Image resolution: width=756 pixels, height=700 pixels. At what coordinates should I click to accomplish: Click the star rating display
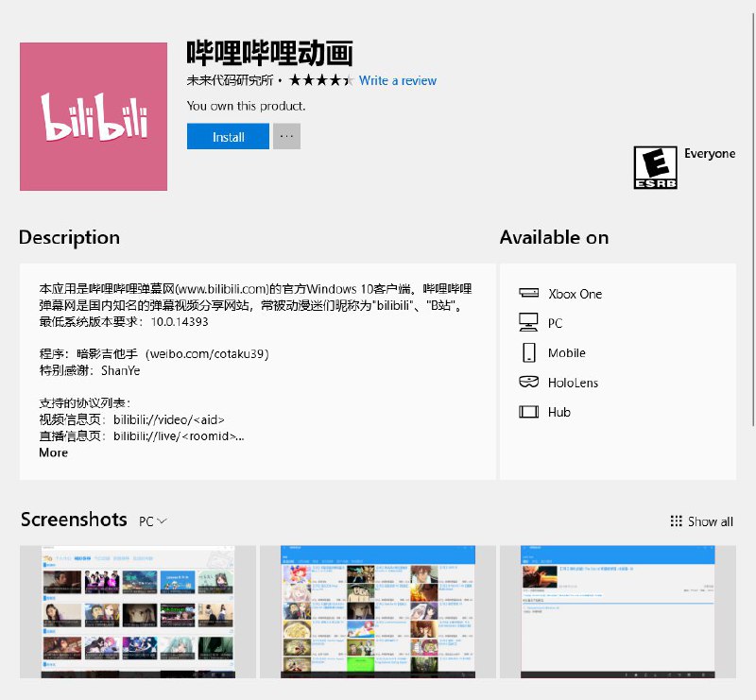tap(321, 80)
